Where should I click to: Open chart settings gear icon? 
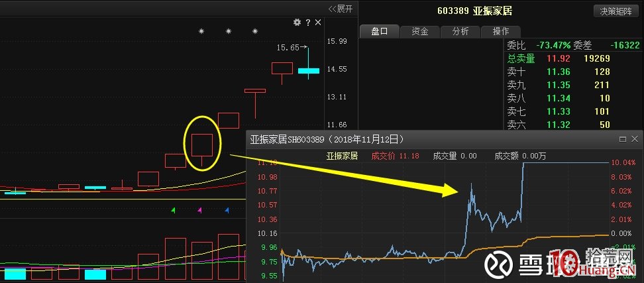tap(297, 23)
